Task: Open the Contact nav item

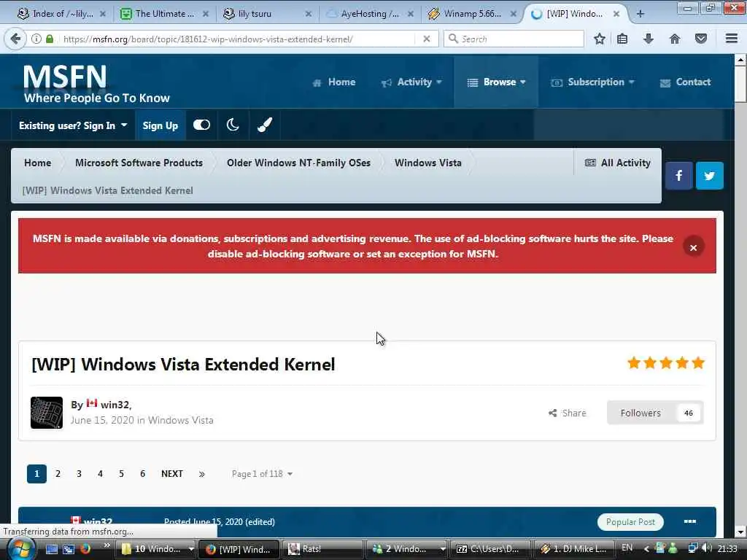Action: pos(686,82)
